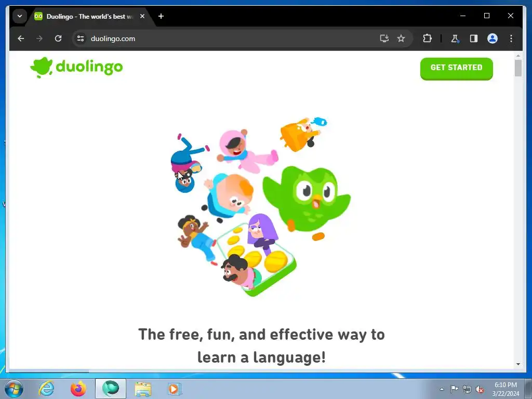Screen dimensions: 532x399
Task: Click the active browser taskbar button
Action: tap(111, 389)
